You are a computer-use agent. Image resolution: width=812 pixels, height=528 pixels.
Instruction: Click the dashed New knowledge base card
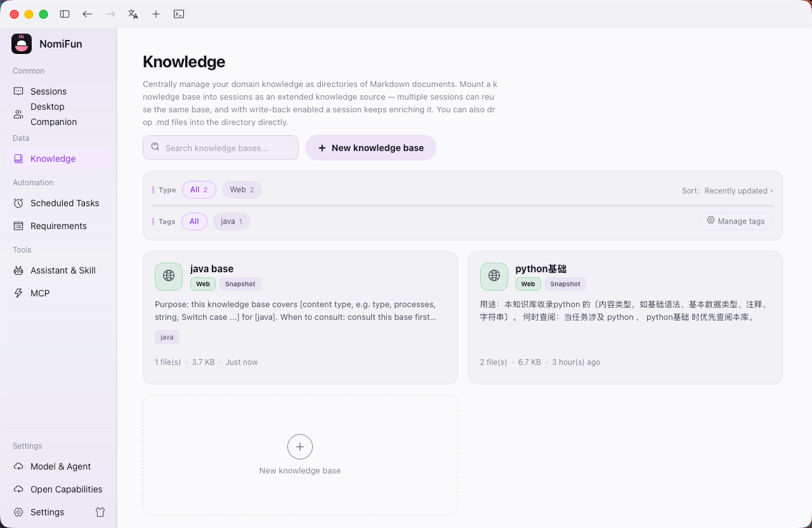300,455
